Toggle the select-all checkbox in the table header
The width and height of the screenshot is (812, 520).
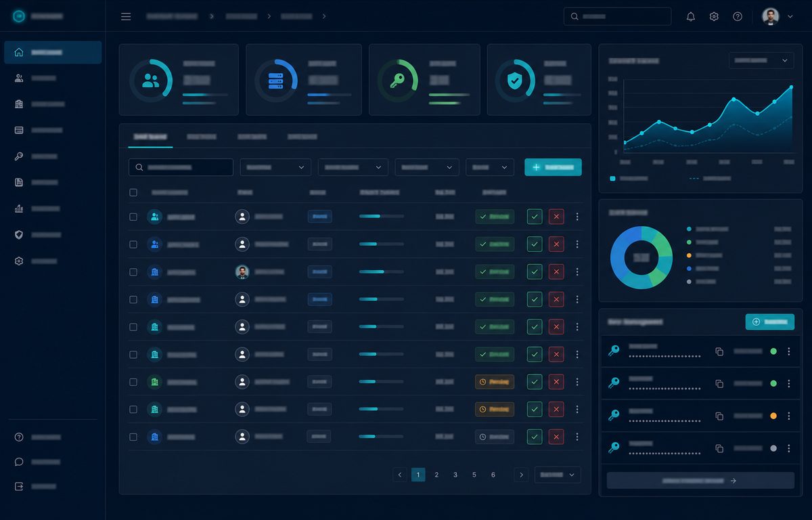click(133, 192)
